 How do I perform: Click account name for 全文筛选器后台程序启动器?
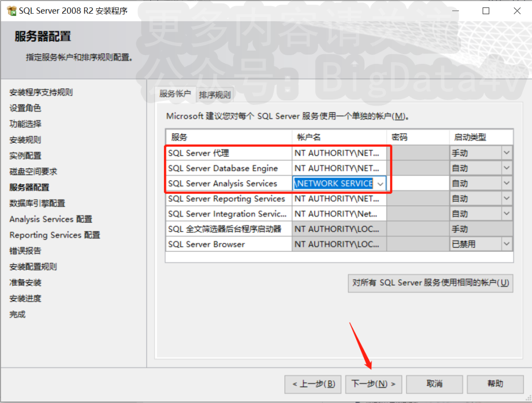339,229
